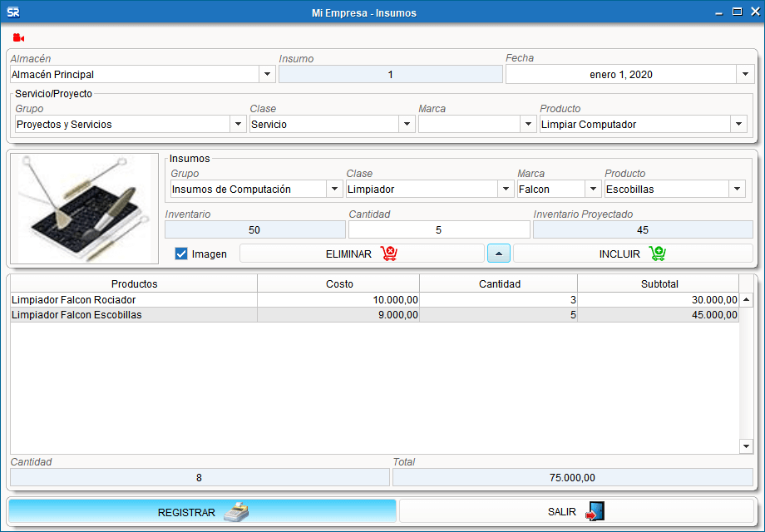765x532 pixels.
Task: Click the total Cantidad field showing 8
Action: (199, 477)
